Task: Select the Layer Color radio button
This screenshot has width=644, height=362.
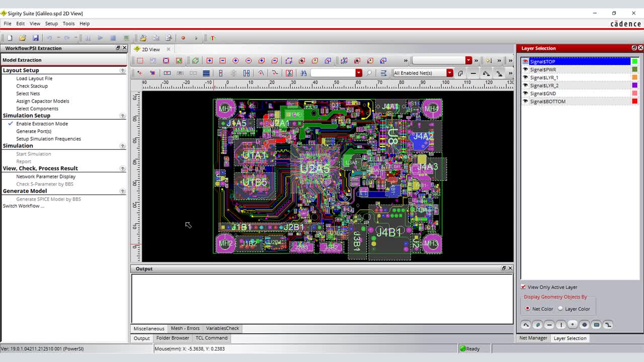Action: tap(560, 309)
